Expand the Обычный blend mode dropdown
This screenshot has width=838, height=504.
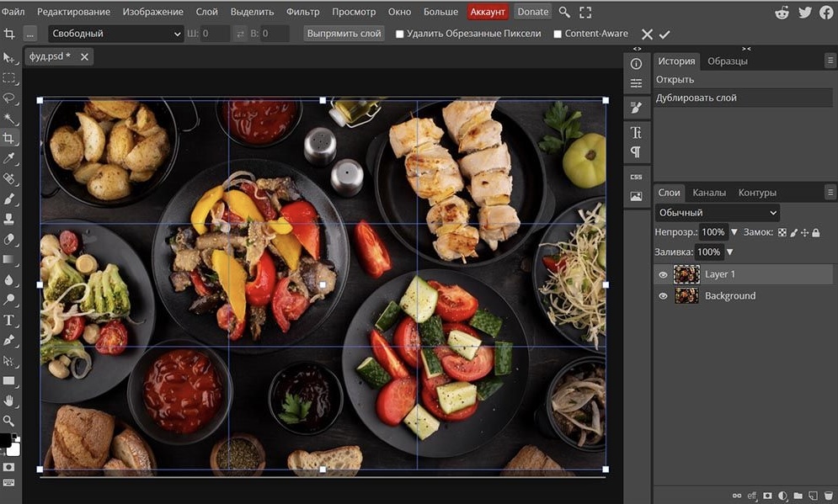(717, 213)
